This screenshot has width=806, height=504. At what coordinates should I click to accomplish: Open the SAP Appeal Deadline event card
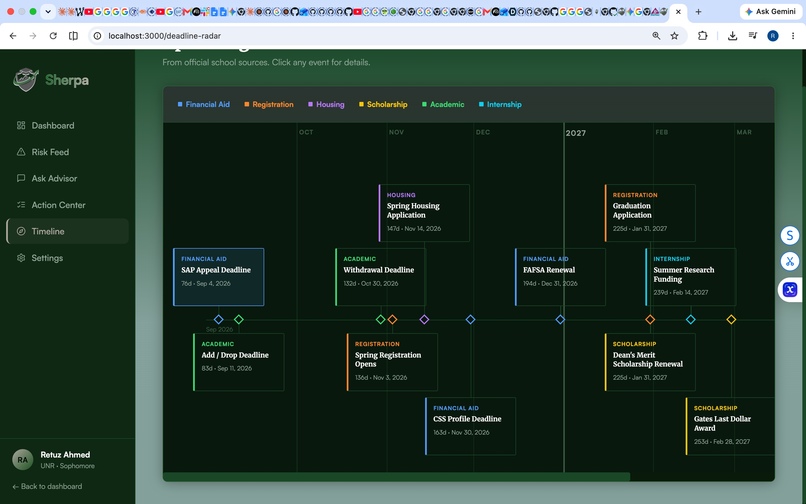point(219,277)
